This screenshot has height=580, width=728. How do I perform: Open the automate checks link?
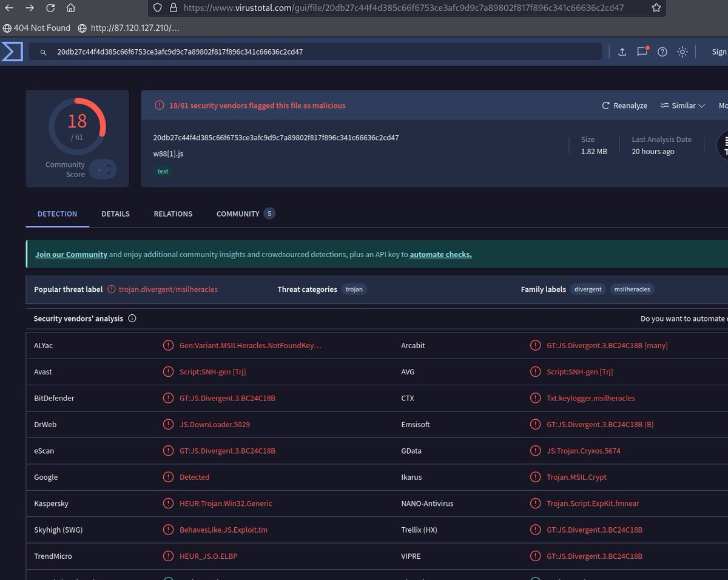click(x=440, y=254)
